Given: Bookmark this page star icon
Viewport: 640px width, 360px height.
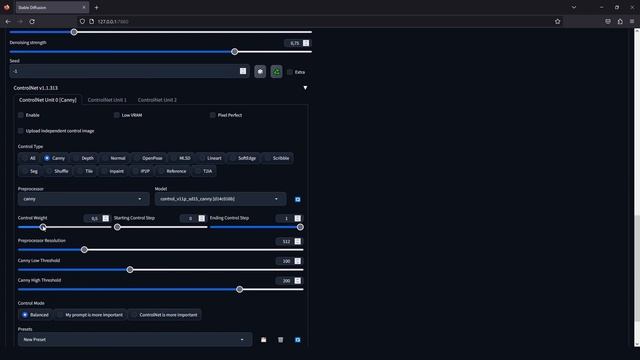Looking at the screenshot, I should (x=558, y=21).
